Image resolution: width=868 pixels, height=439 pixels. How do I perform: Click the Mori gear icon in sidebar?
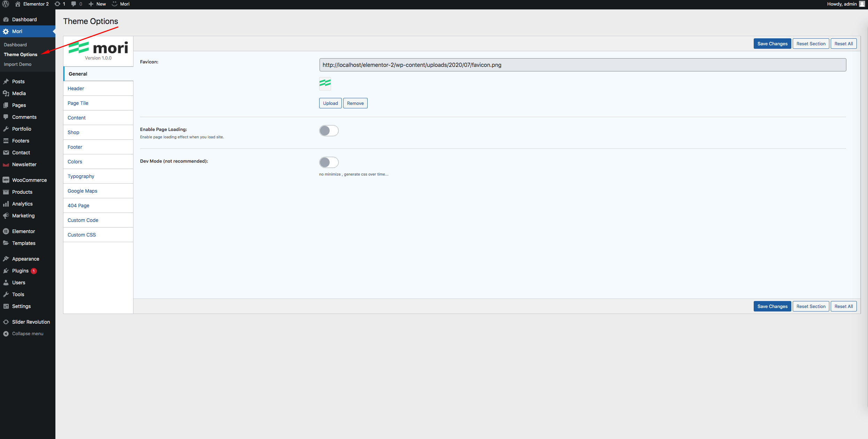6,31
